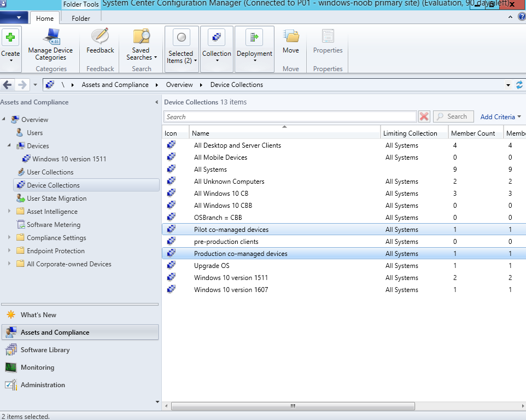The image size is (526, 420).
Task: Open Saved Searches menu
Action: [141, 45]
